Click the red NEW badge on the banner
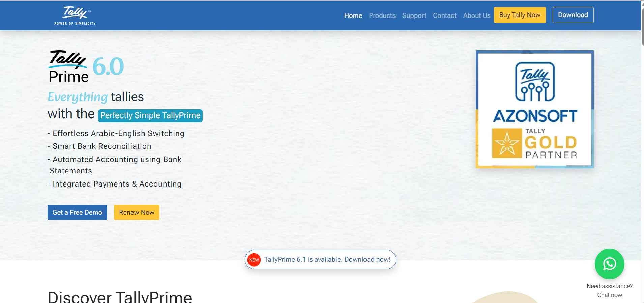 tap(254, 260)
